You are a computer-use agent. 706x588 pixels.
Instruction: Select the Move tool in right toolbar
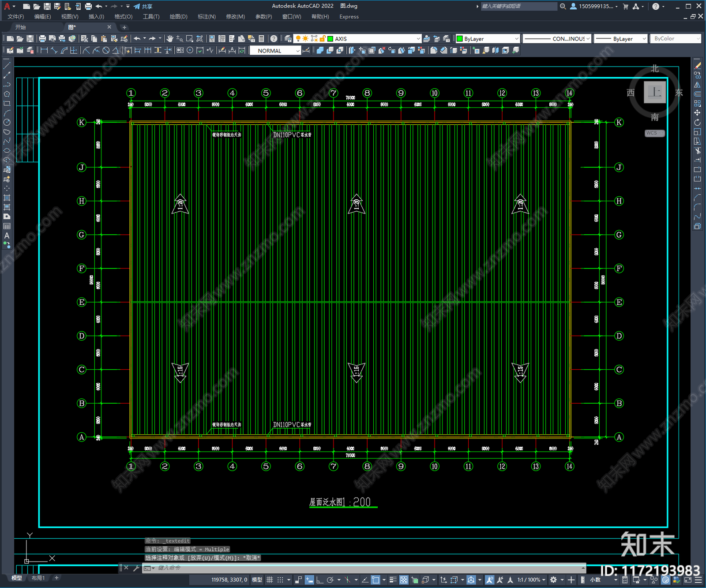(x=697, y=113)
